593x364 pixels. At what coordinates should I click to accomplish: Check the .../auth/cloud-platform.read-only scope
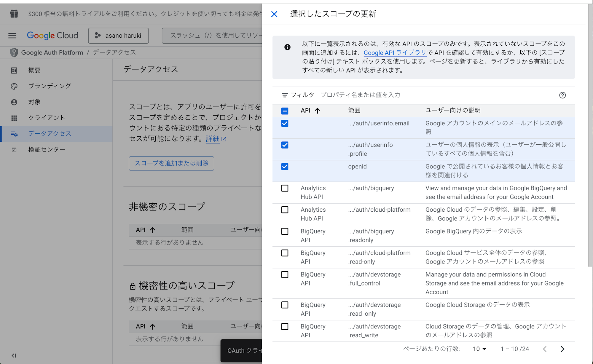click(285, 253)
